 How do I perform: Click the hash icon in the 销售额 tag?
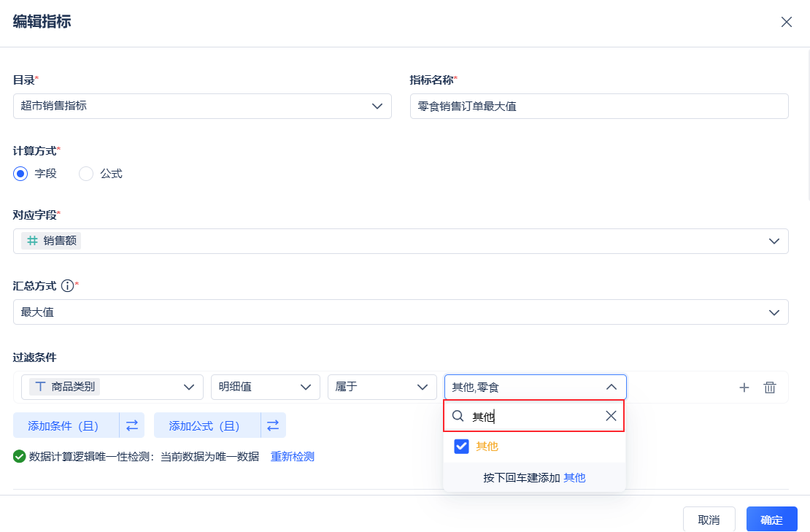[32, 241]
